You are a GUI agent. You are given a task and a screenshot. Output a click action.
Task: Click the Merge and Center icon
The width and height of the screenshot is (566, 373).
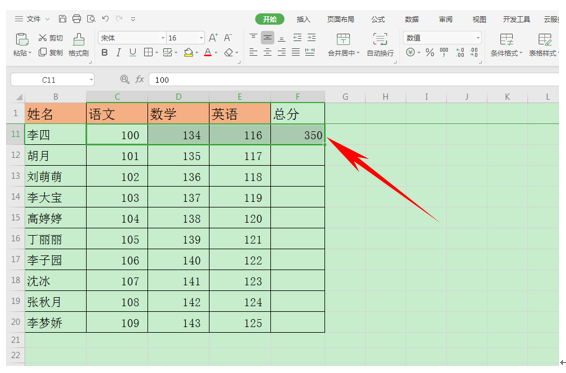point(343,39)
